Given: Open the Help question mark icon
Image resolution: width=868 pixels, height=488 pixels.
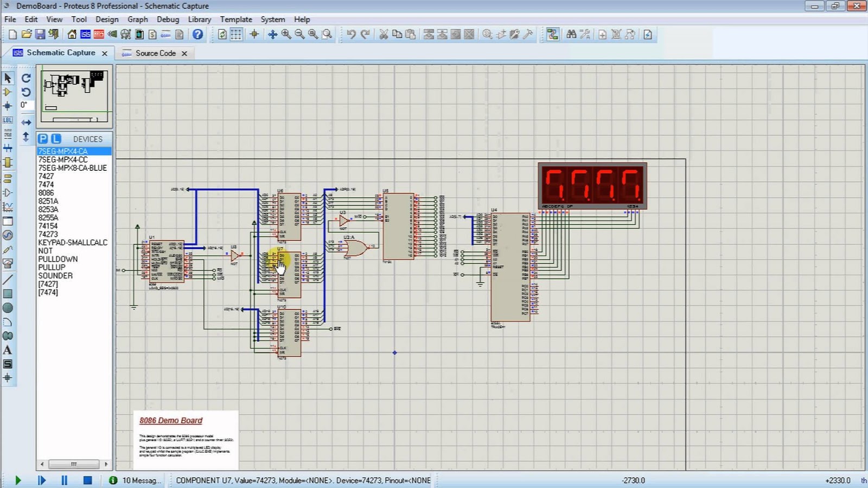Looking at the screenshot, I should (198, 34).
